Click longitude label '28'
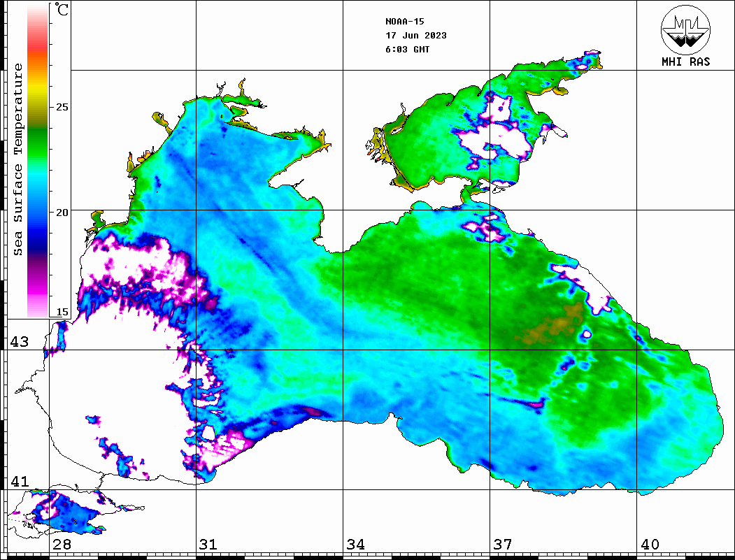This screenshot has width=735, height=560. click(62, 545)
